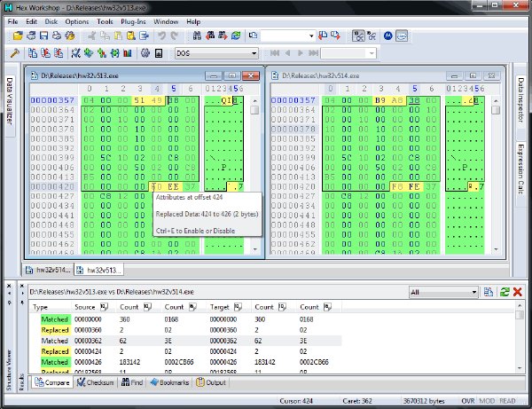Toggle the Intel byte order button
Image resolution: width=532 pixels, height=409 pixels.
click(x=402, y=35)
